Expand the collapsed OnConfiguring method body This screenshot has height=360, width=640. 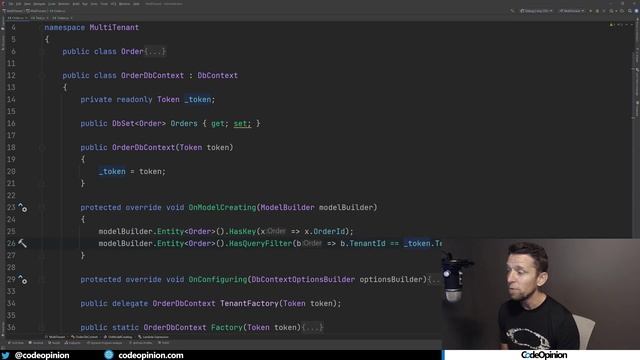pyautogui.click(x=434, y=280)
